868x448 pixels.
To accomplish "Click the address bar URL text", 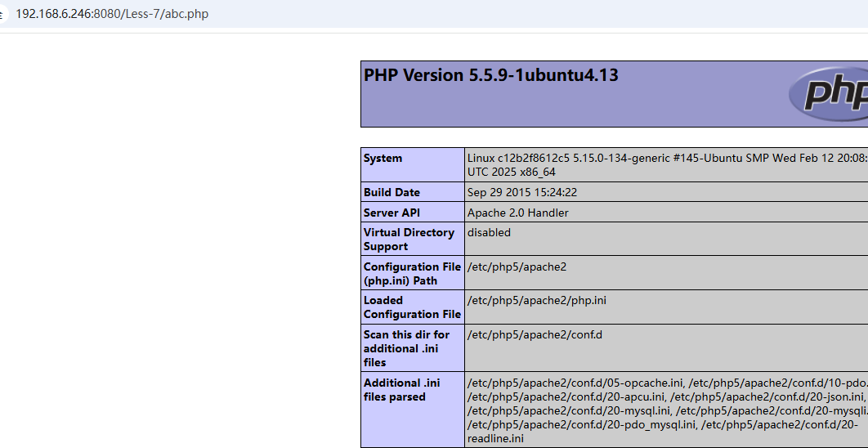I will coord(112,14).
